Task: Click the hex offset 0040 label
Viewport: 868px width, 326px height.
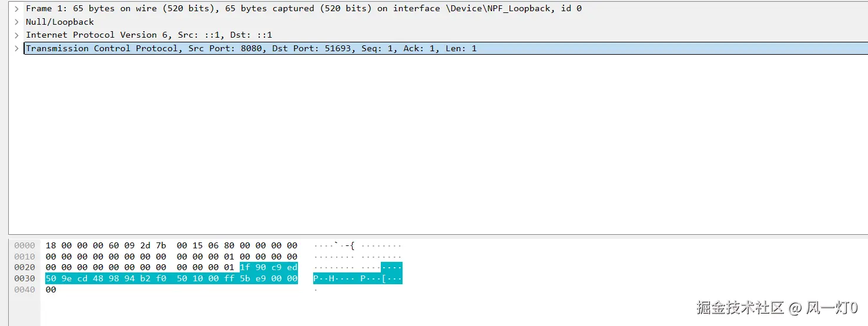Action: [25, 290]
